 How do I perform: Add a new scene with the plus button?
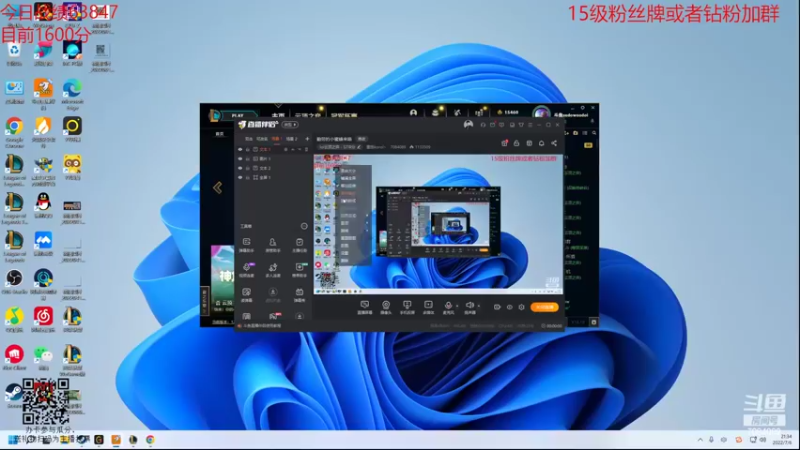coord(307,139)
